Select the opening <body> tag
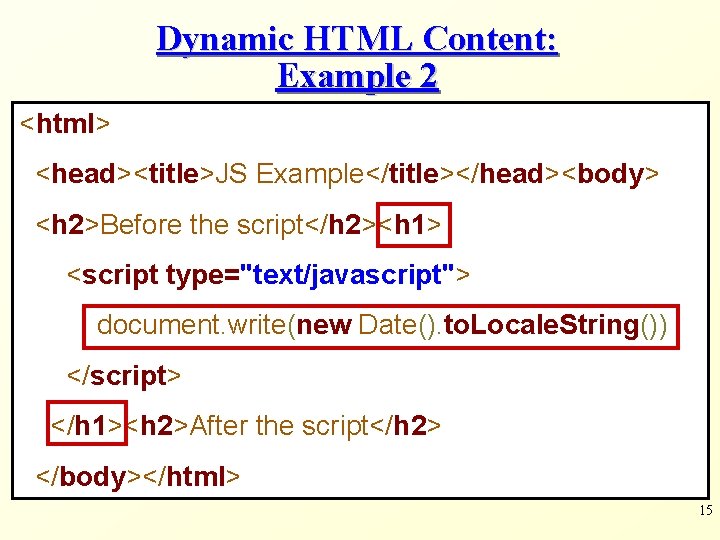 610,175
